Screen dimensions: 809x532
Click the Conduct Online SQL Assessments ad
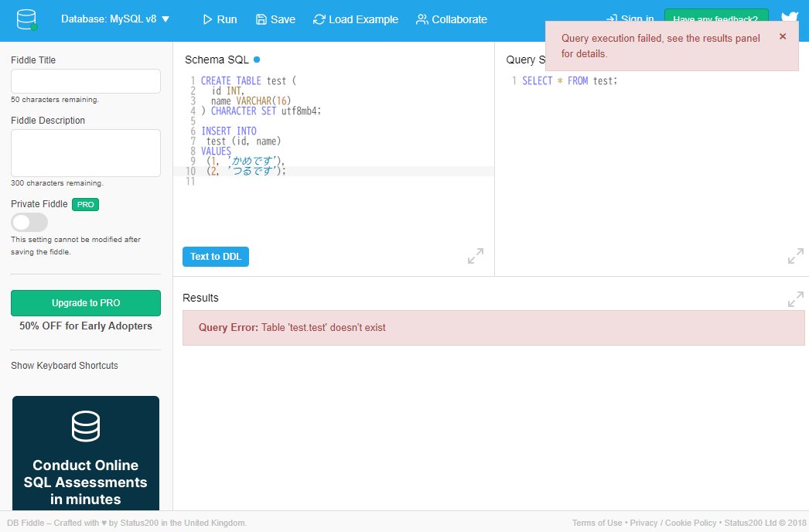(86, 453)
